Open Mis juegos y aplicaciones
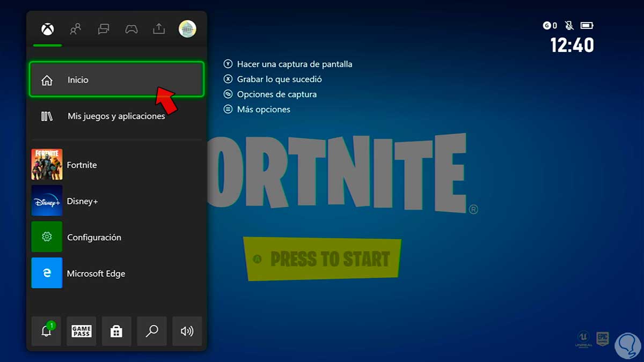Screen dimensions: 644x362 (116, 116)
